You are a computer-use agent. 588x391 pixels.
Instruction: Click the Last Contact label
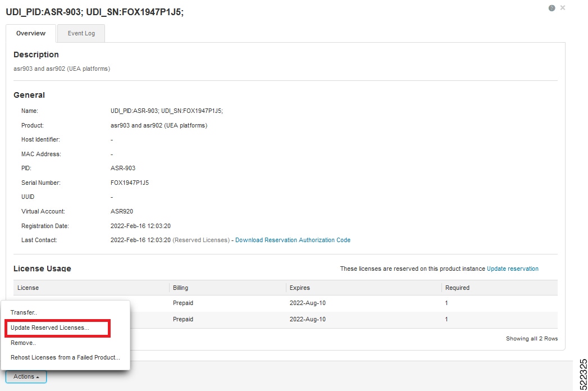point(39,240)
